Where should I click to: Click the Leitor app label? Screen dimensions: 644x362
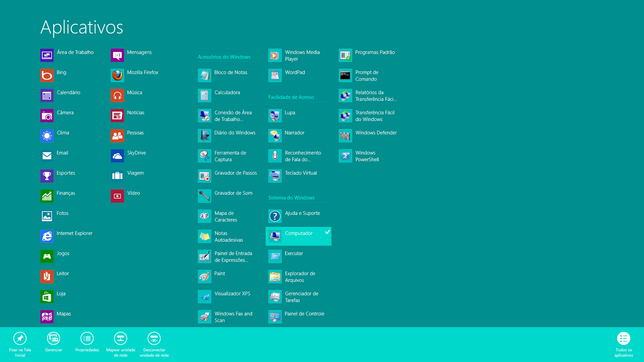click(63, 274)
